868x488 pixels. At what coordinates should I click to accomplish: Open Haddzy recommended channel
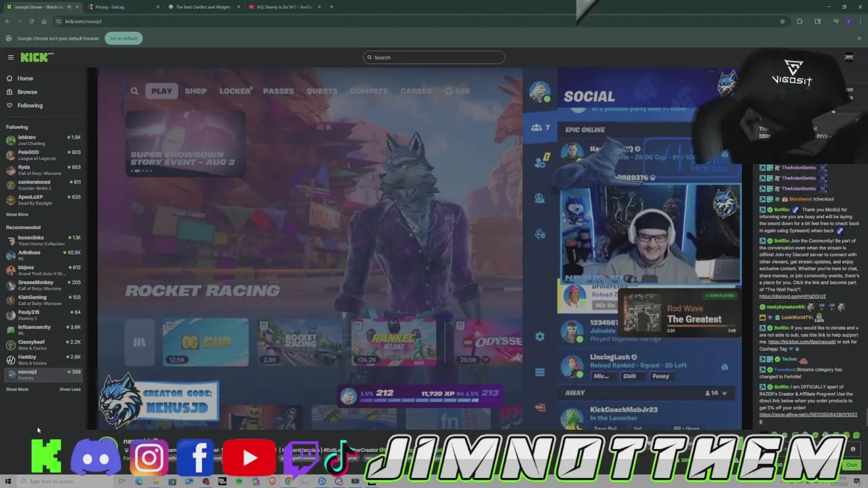point(43,360)
